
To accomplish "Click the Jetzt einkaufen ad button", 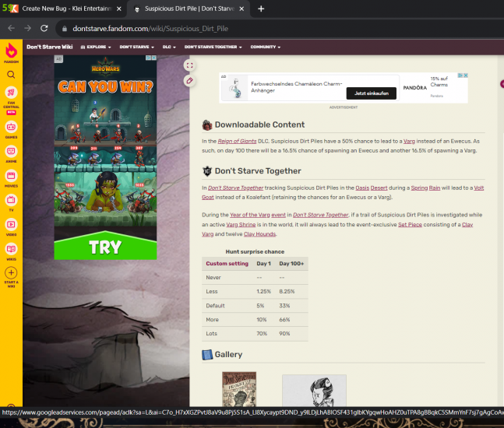I will tap(372, 93).
